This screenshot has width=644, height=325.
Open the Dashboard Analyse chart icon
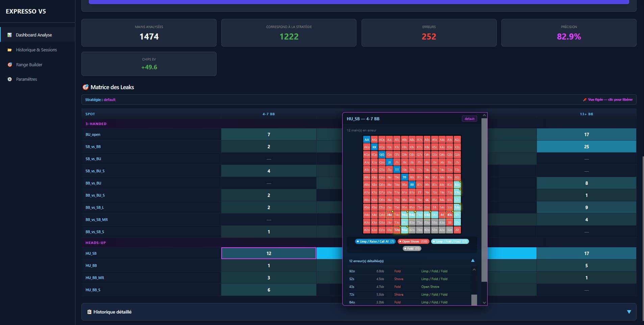9,35
